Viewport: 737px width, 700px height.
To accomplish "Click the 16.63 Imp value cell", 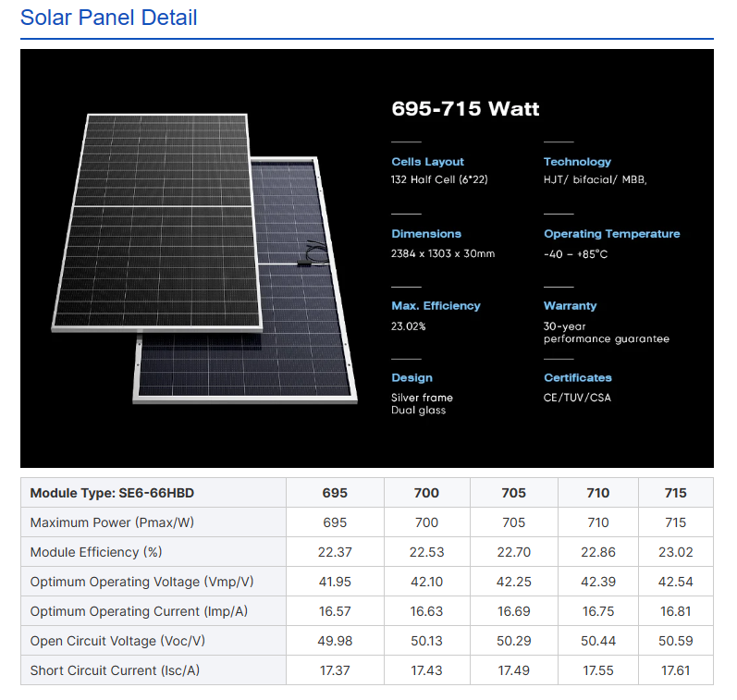I will tap(426, 611).
